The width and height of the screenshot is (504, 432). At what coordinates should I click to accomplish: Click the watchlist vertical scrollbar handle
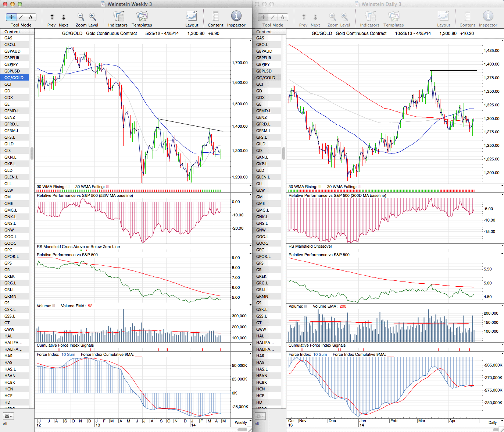coord(32,153)
